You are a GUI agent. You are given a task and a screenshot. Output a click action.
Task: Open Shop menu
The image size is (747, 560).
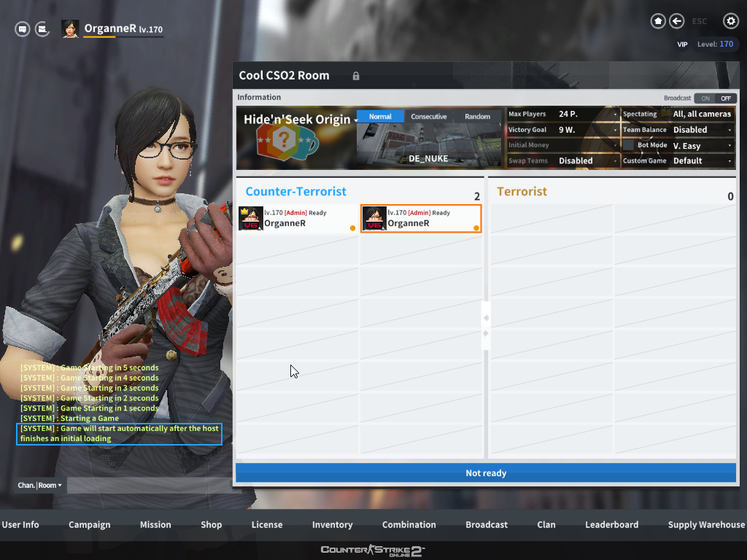coord(211,525)
